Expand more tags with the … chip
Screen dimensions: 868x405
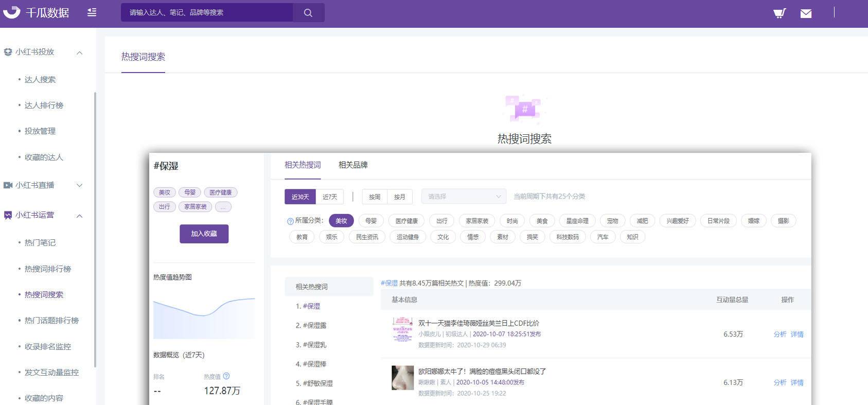223,207
